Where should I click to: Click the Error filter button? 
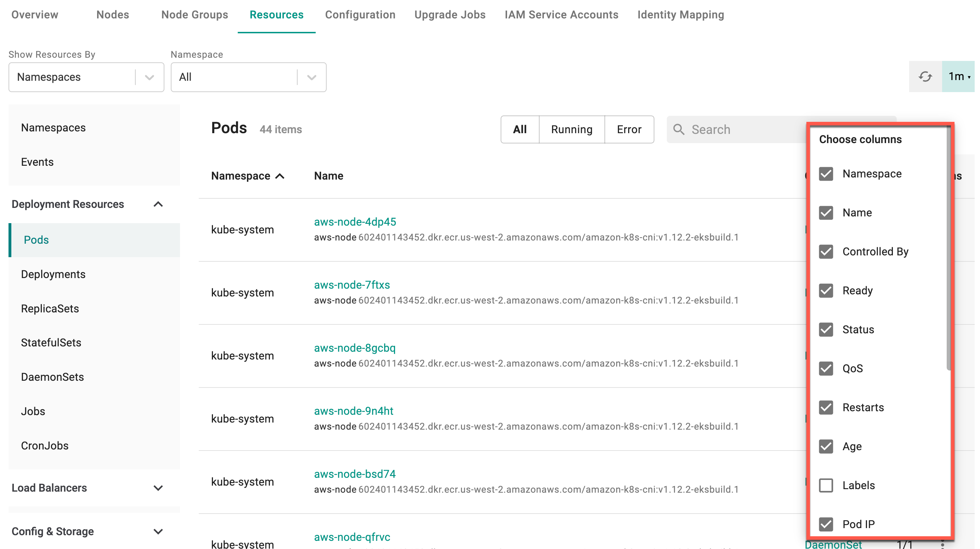[x=628, y=129]
